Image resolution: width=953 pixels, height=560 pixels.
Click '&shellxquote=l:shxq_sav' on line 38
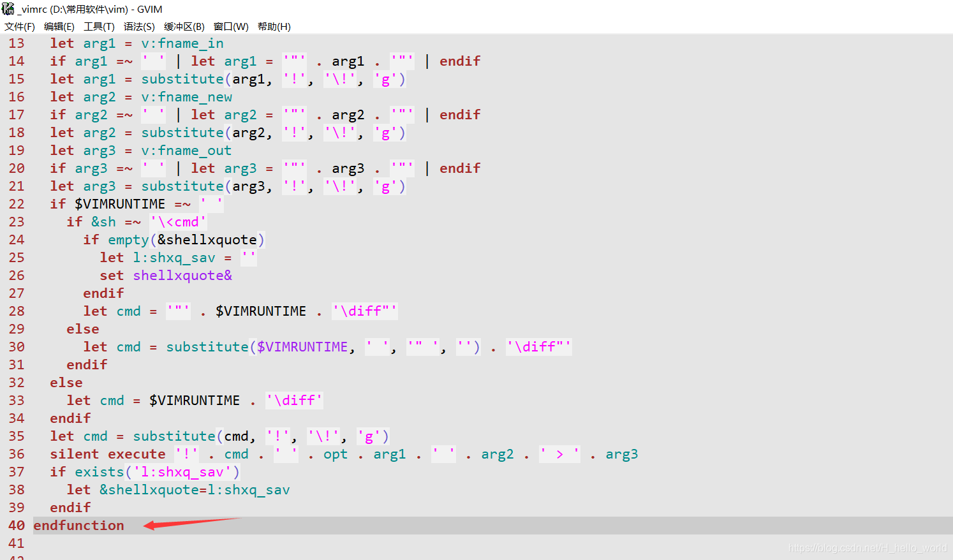[195, 490]
